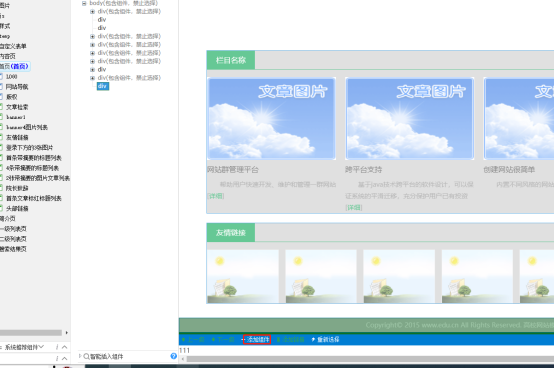This screenshot has width=554, height=368.
Task: Click the 栏目名称 tab header
Action: tap(231, 60)
